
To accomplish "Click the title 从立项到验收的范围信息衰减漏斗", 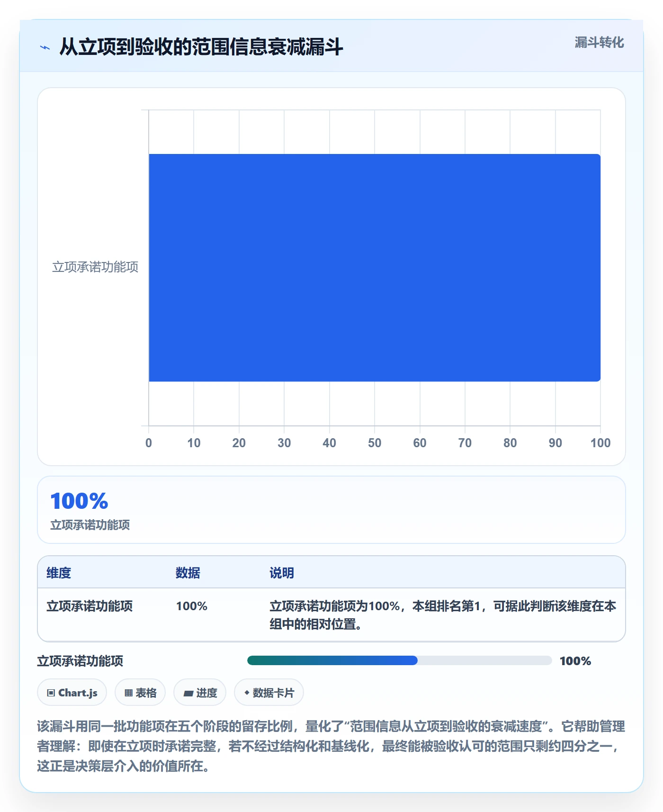I will [201, 47].
